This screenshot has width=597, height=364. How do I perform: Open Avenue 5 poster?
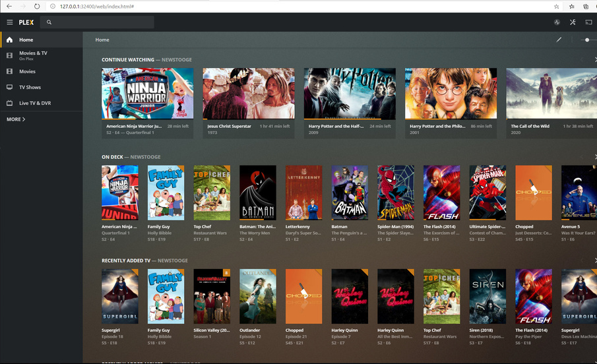click(x=579, y=193)
